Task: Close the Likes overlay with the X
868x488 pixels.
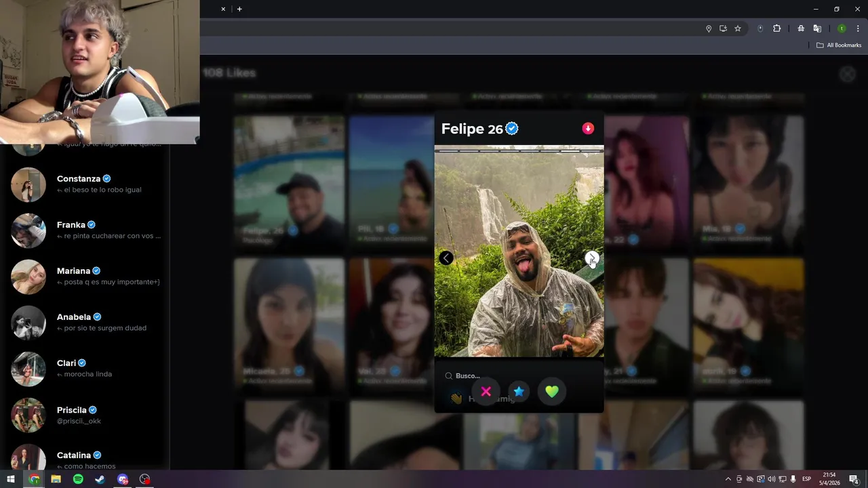Action: (x=848, y=75)
